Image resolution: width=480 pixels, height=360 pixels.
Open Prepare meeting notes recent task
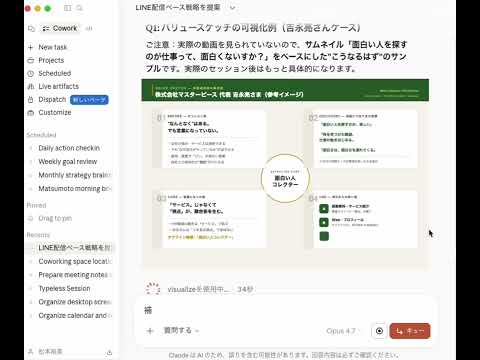pos(74,275)
